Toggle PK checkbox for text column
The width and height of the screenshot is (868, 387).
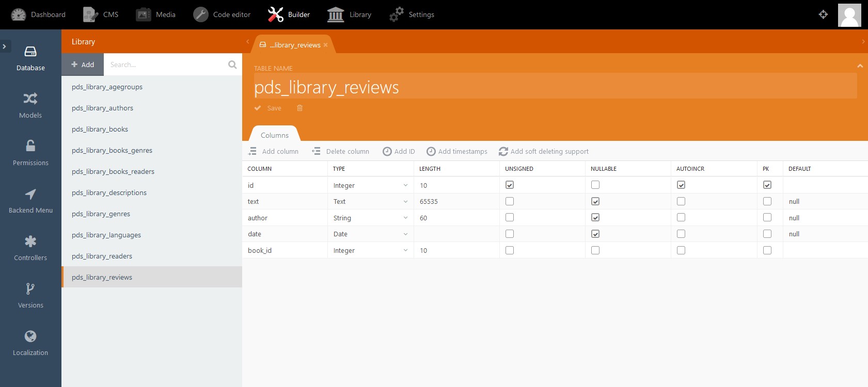pos(767,201)
